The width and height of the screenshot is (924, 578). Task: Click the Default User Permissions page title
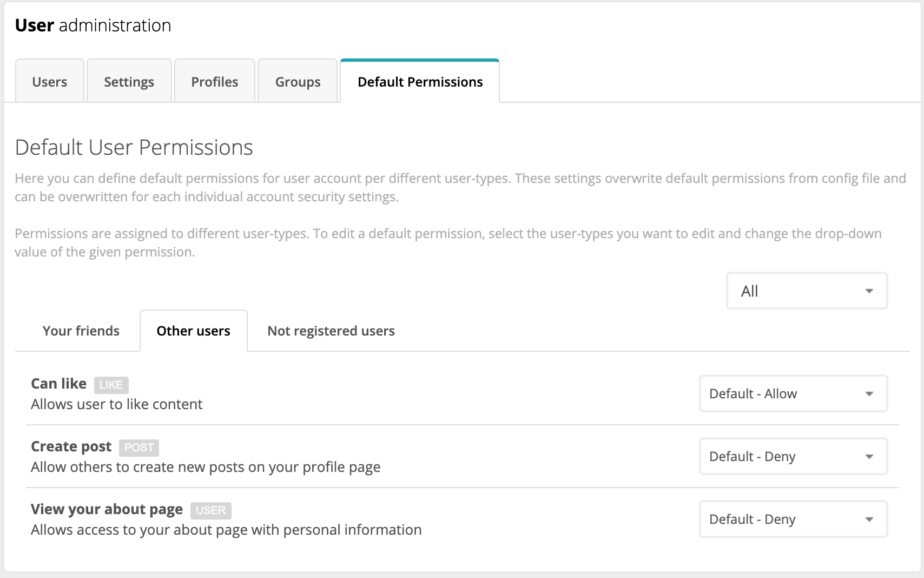coord(134,147)
